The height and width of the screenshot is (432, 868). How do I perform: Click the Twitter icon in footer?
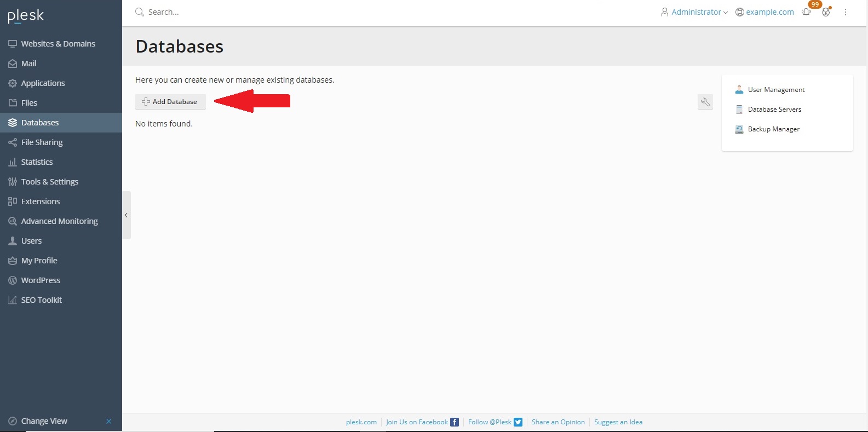(518, 422)
